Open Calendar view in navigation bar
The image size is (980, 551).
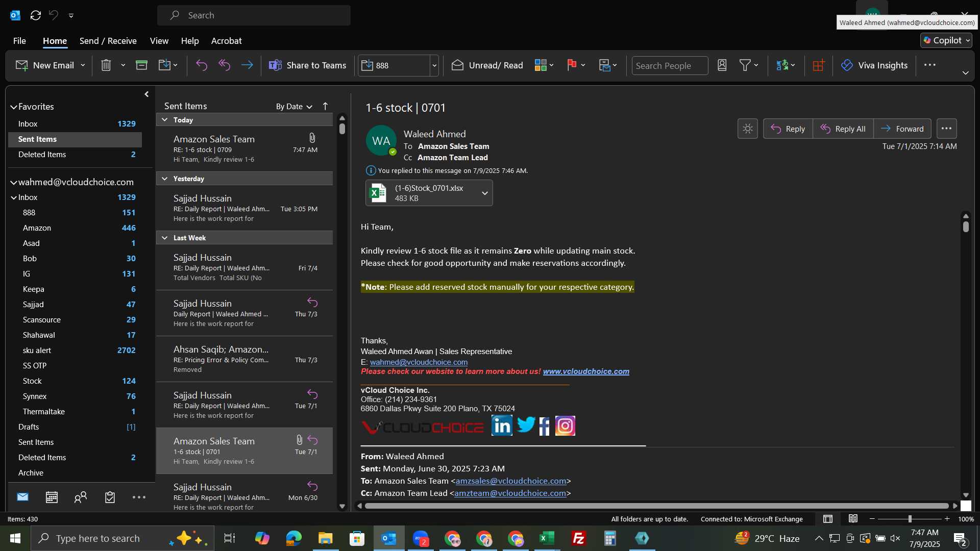tap(52, 497)
